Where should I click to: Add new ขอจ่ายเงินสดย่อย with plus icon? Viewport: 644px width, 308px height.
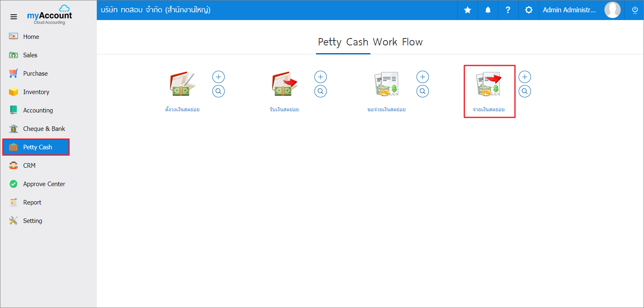click(423, 77)
